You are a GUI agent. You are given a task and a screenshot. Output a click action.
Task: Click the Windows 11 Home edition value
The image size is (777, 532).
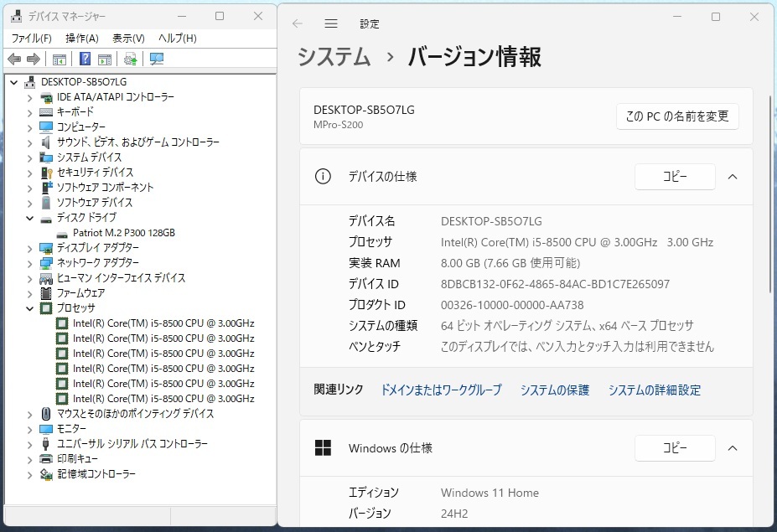coord(490,493)
